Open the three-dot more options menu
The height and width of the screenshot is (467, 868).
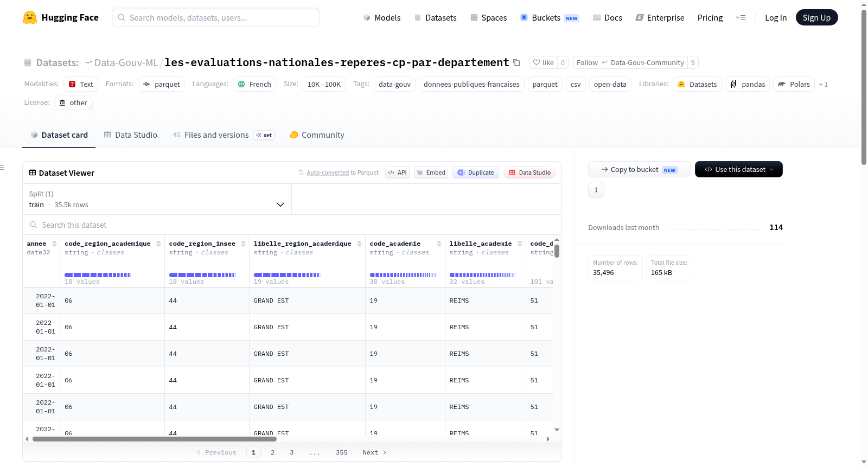point(596,190)
